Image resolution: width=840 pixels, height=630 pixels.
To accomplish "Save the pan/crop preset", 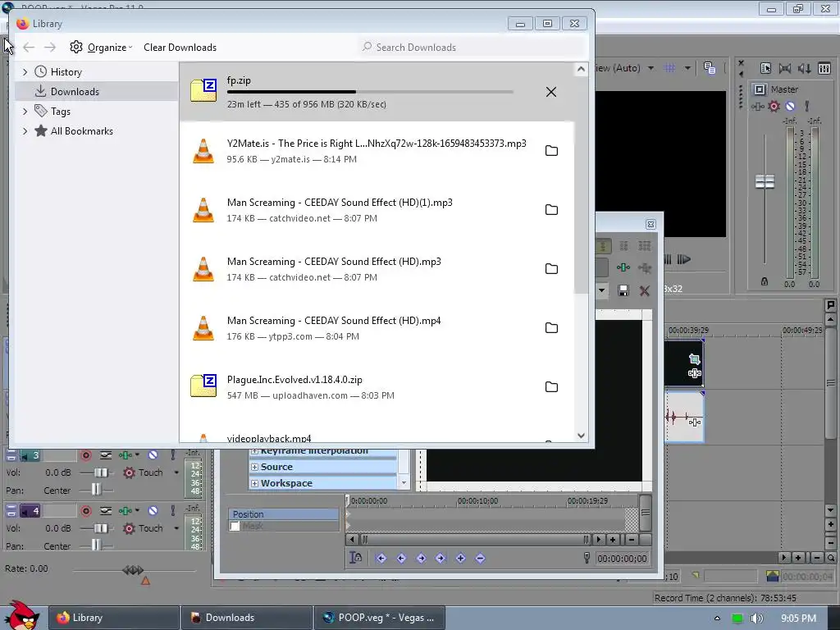I will (623, 290).
